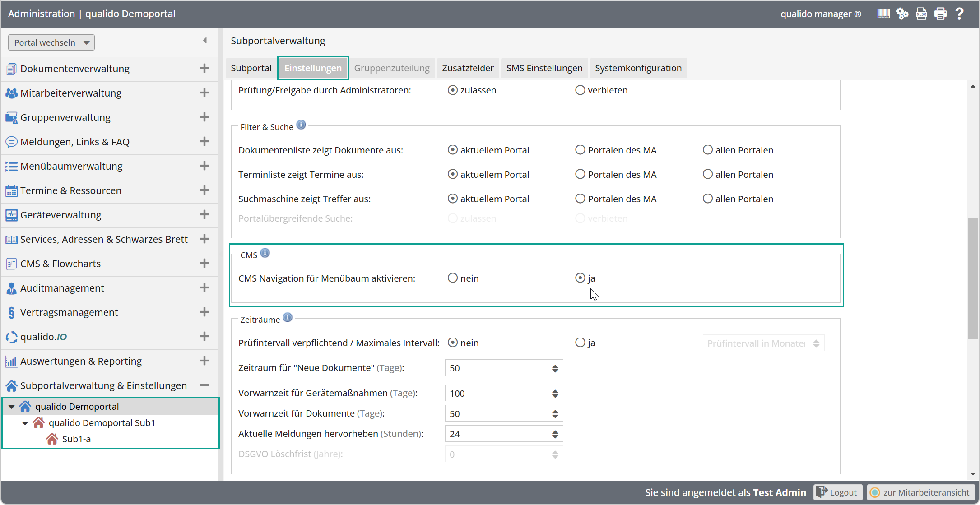Click the Menübaumverwaltung list icon

(11, 167)
